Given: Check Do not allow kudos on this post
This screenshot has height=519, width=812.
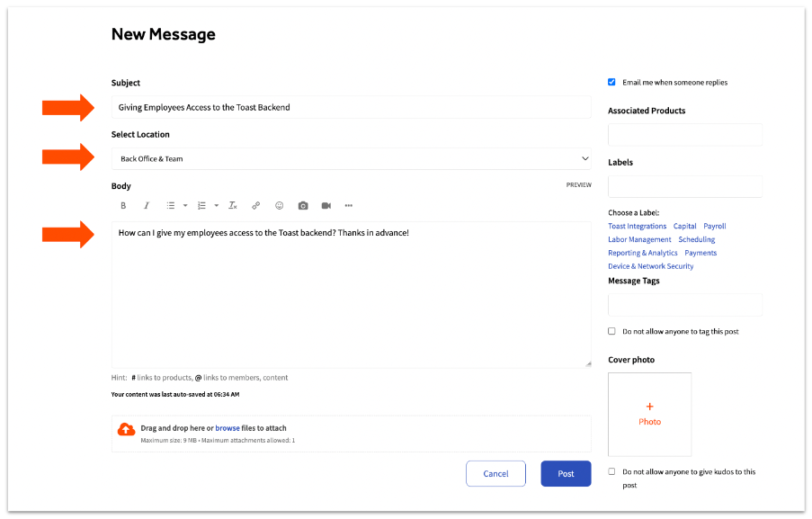Looking at the screenshot, I should tap(612, 471).
